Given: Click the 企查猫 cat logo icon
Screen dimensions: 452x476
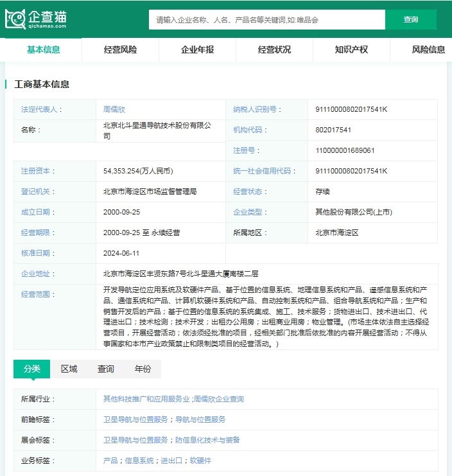Looking at the screenshot, I should pos(15,19).
